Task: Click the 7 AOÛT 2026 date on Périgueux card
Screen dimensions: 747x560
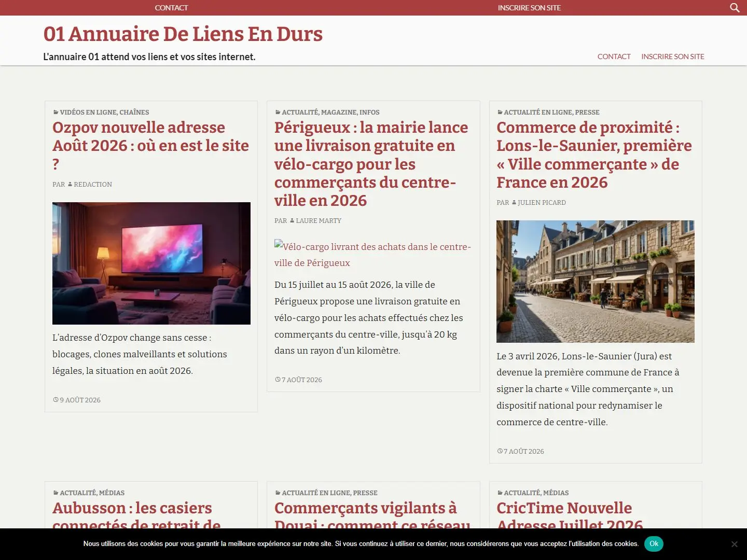Action: [302, 380]
